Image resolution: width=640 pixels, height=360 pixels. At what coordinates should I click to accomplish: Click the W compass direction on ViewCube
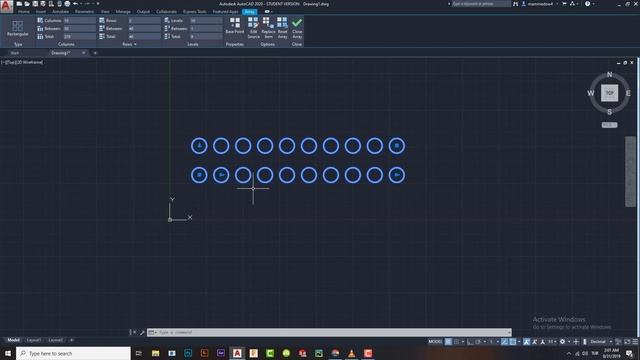pos(591,93)
